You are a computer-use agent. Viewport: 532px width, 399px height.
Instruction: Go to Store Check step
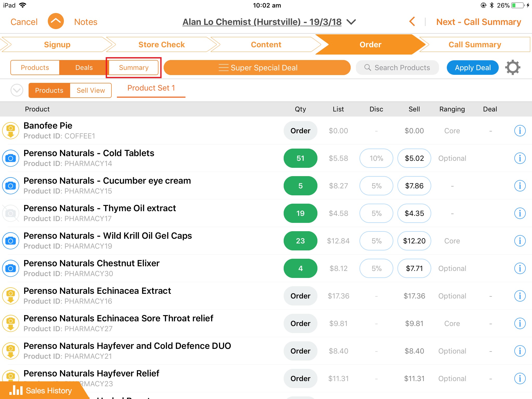click(x=162, y=44)
